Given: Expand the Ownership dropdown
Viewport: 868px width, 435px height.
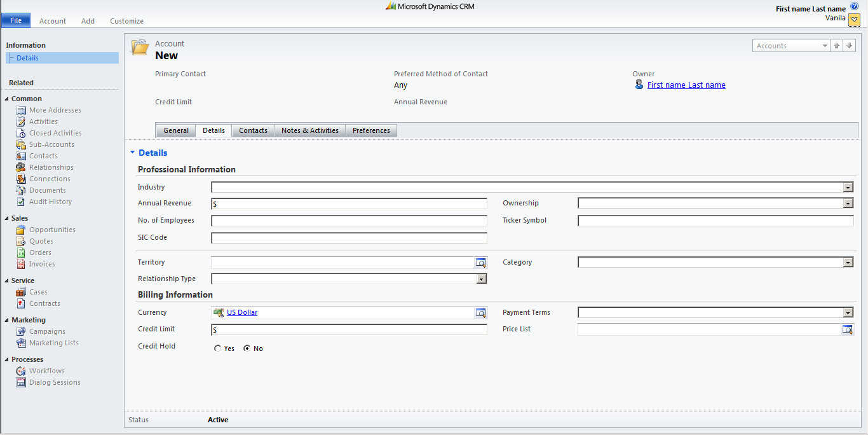Looking at the screenshot, I should click(848, 203).
